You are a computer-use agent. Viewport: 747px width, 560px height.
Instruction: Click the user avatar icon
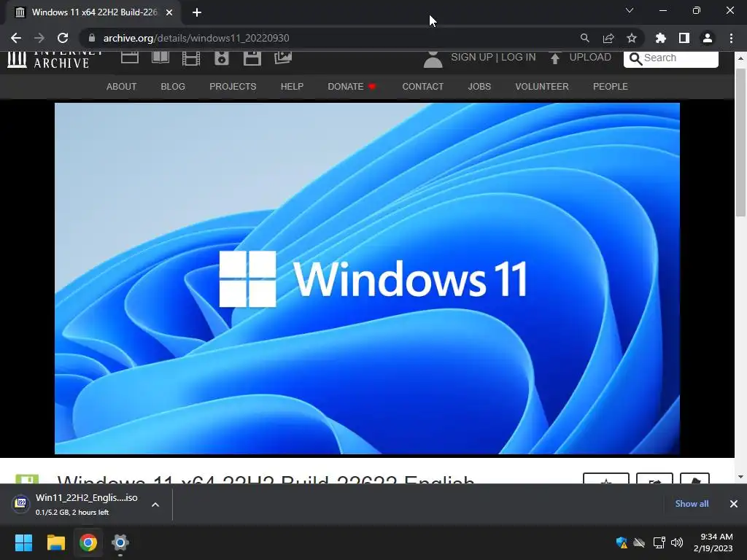pyautogui.click(x=433, y=60)
